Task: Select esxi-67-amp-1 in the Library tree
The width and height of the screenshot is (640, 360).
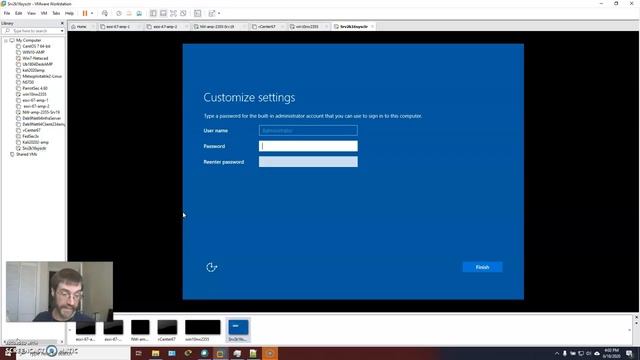Action: click(x=35, y=100)
